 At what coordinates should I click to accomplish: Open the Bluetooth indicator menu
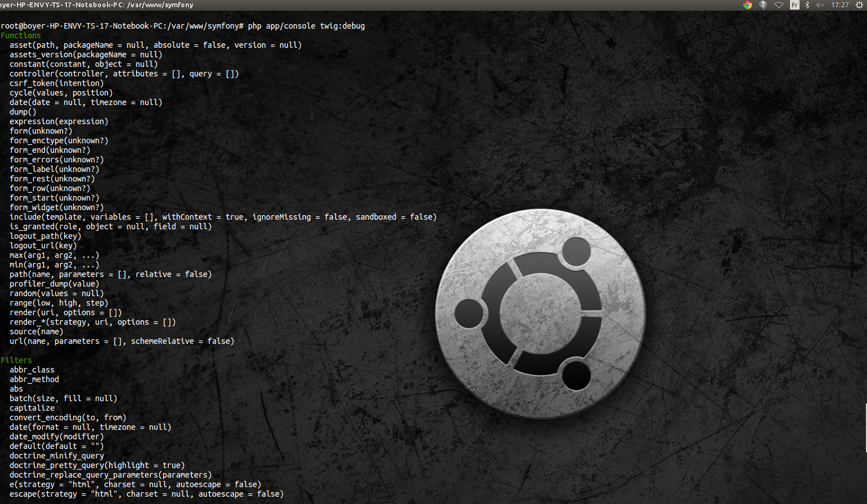[x=807, y=5]
